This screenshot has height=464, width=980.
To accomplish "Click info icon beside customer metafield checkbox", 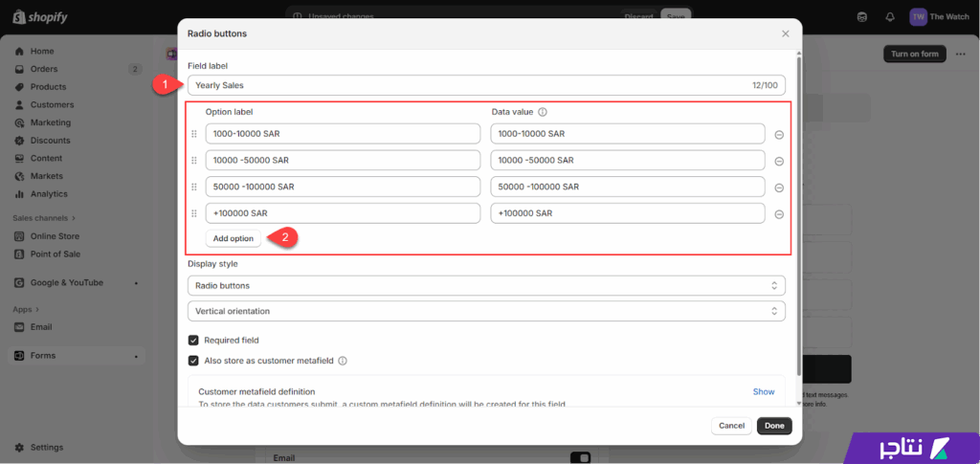I will (x=343, y=362).
